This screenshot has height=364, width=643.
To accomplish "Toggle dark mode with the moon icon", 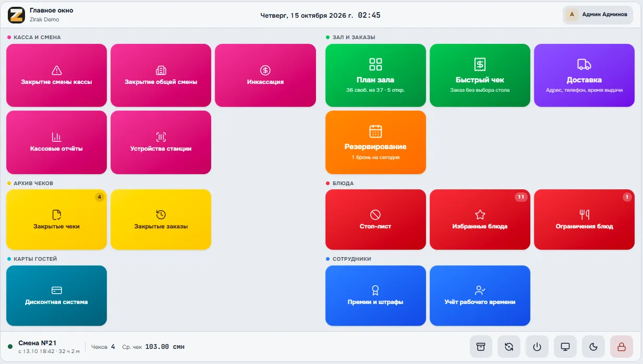I will (593, 347).
